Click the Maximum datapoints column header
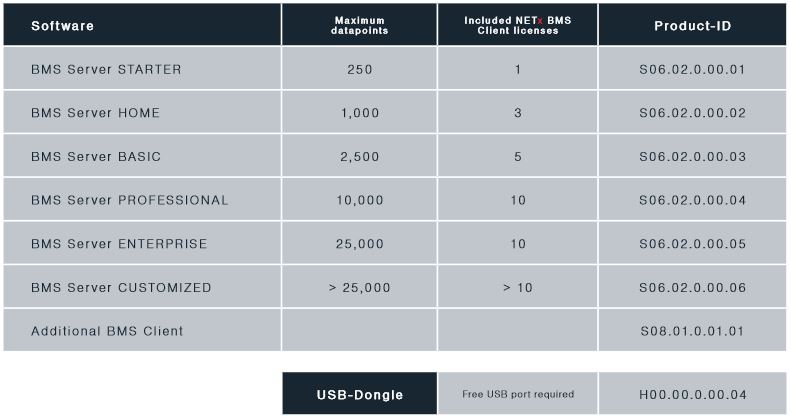The width and height of the screenshot is (790, 419). pos(359,25)
